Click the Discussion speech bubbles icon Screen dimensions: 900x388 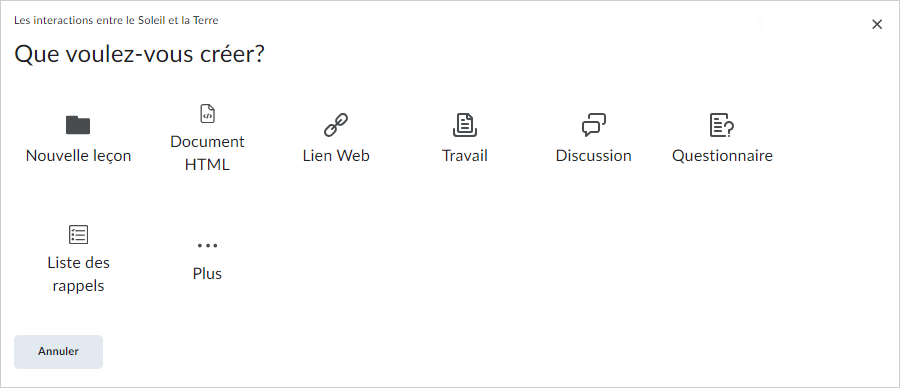pos(593,125)
